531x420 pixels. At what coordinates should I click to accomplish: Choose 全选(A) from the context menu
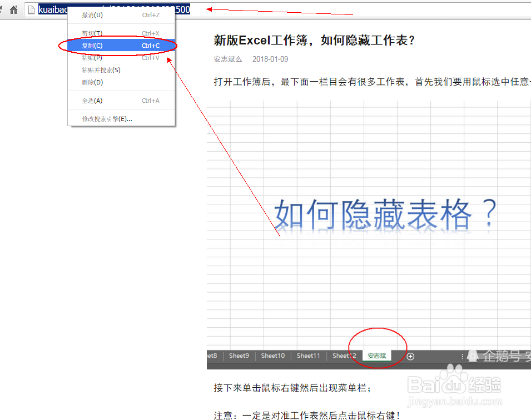[121, 101]
